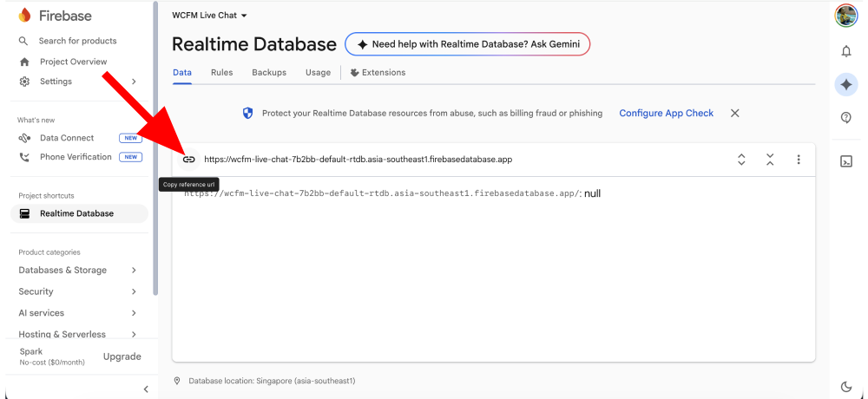Open Realtime Database project shortcut

(x=76, y=213)
